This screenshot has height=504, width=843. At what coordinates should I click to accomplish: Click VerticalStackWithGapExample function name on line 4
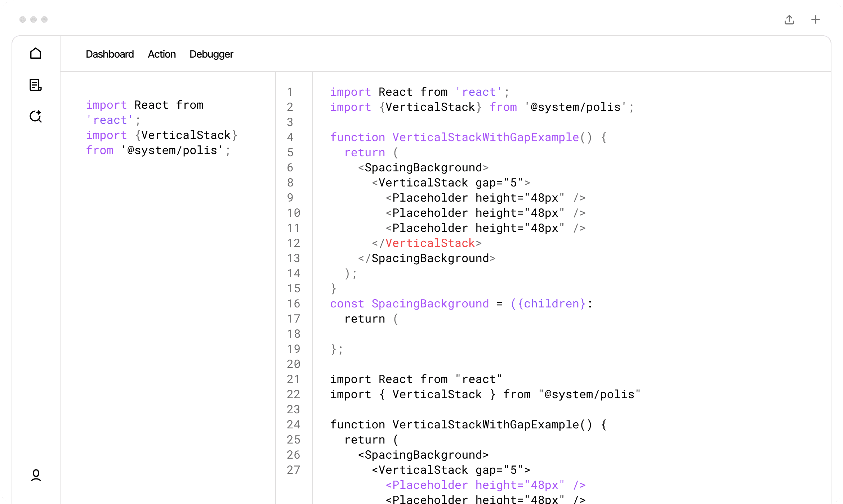(485, 137)
